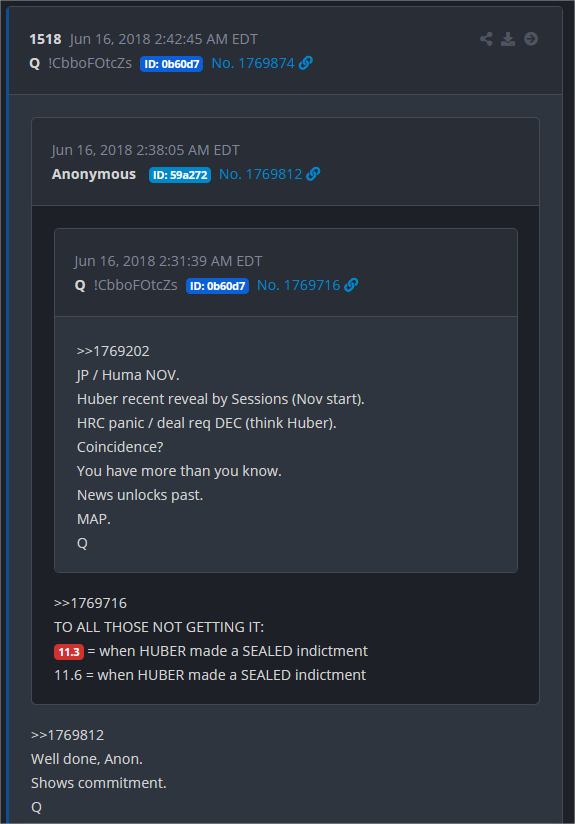This screenshot has height=824, width=575.
Task: Open post link No. 1769874
Action: (253, 63)
